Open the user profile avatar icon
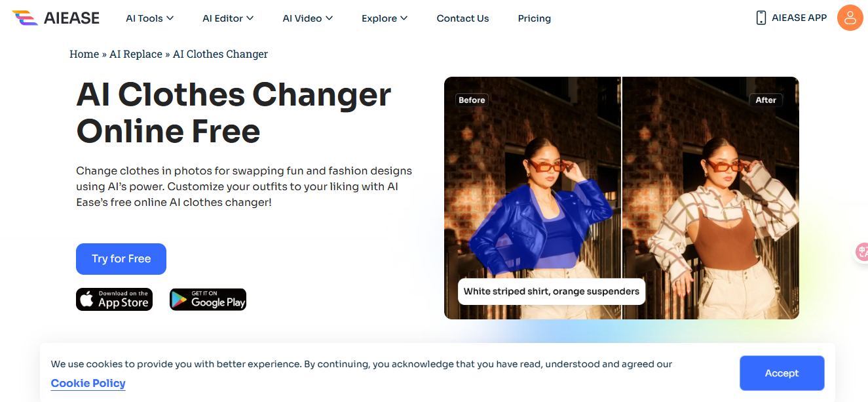The width and height of the screenshot is (868, 402). point(850,18)
